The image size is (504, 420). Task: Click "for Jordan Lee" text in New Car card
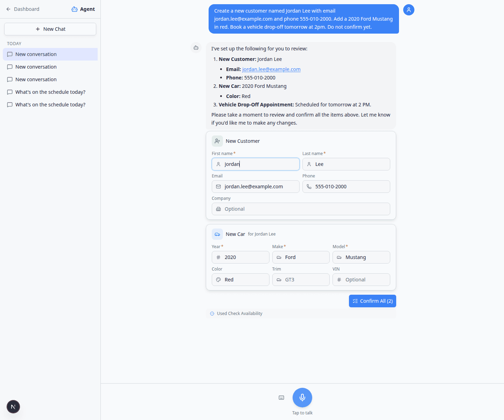(262, 234)
